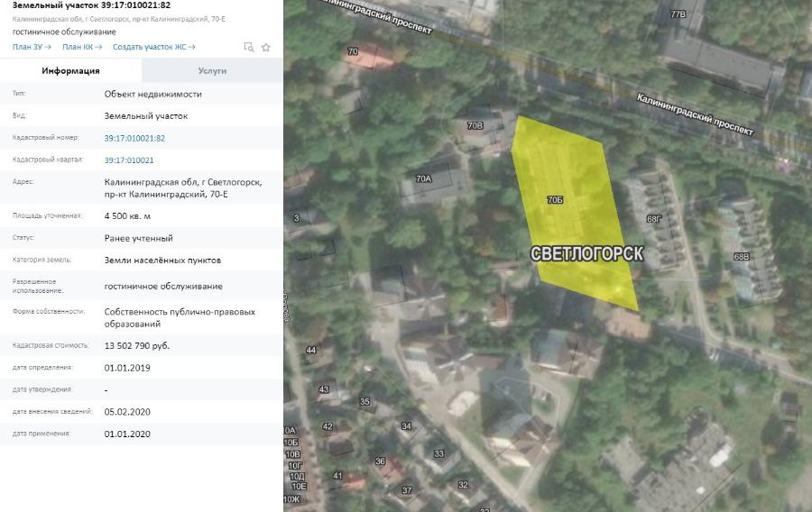Click the parcel title heading 39:17:010021:82
The width and height of the screenshot is (812, 512).
coord(91,5)
